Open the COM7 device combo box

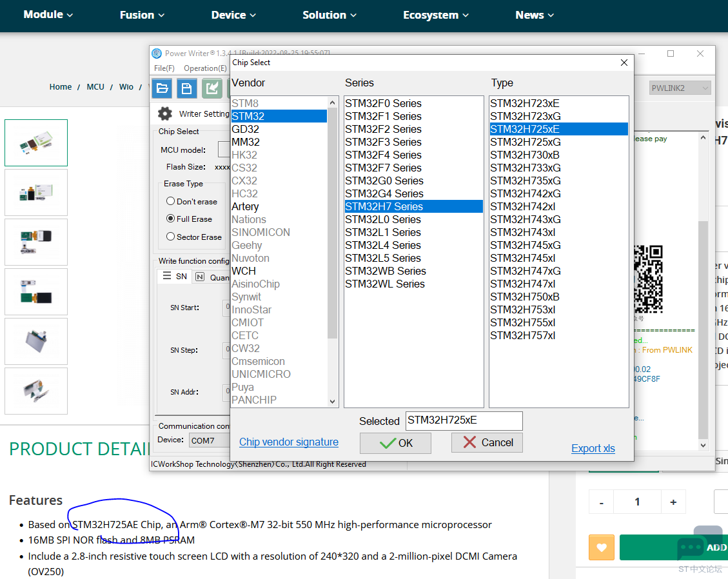210,440
